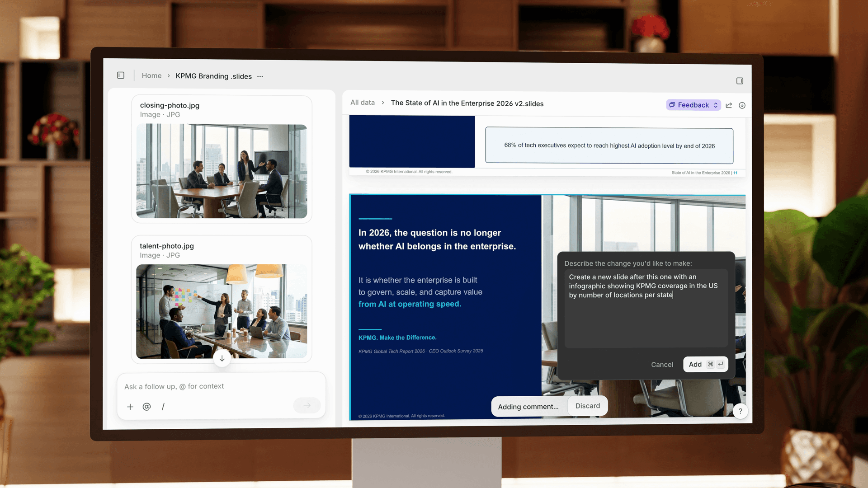Click the @ mention icon in the chat box
868x488 pixels.
click(146, 407)
